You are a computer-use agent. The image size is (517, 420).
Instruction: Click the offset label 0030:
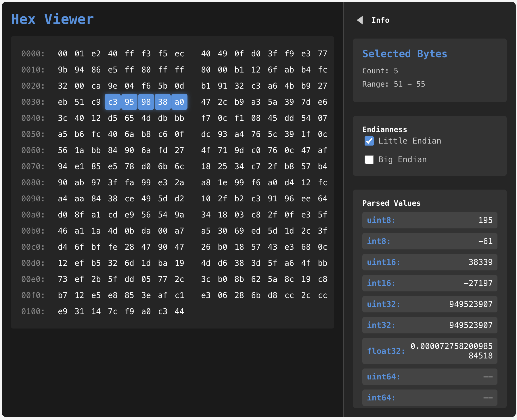pos(33,102)
